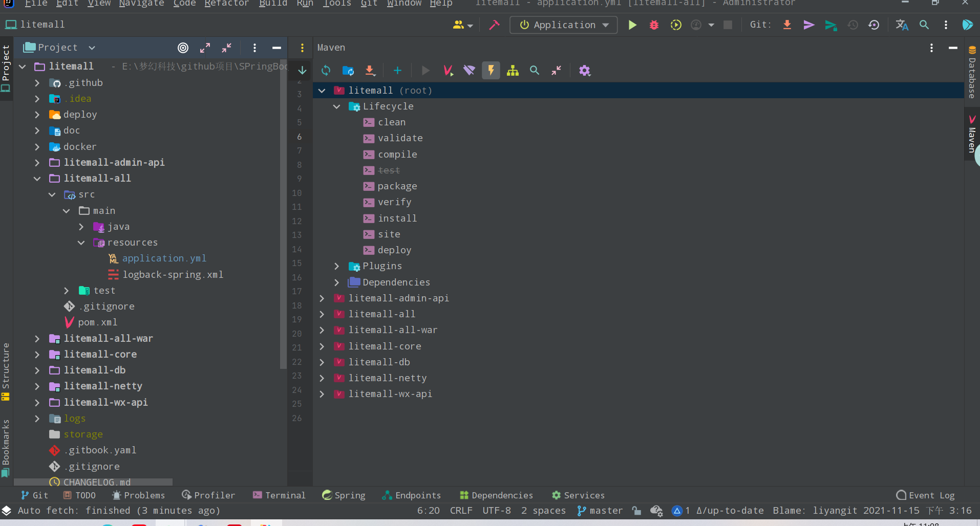Open Profiler tool window
The height and width of the screenshot is (526, 980).
point(208,495)
